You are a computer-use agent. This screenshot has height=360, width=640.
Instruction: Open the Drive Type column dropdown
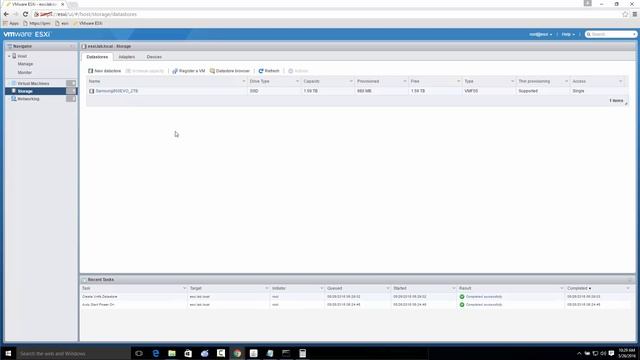(297, 81)
